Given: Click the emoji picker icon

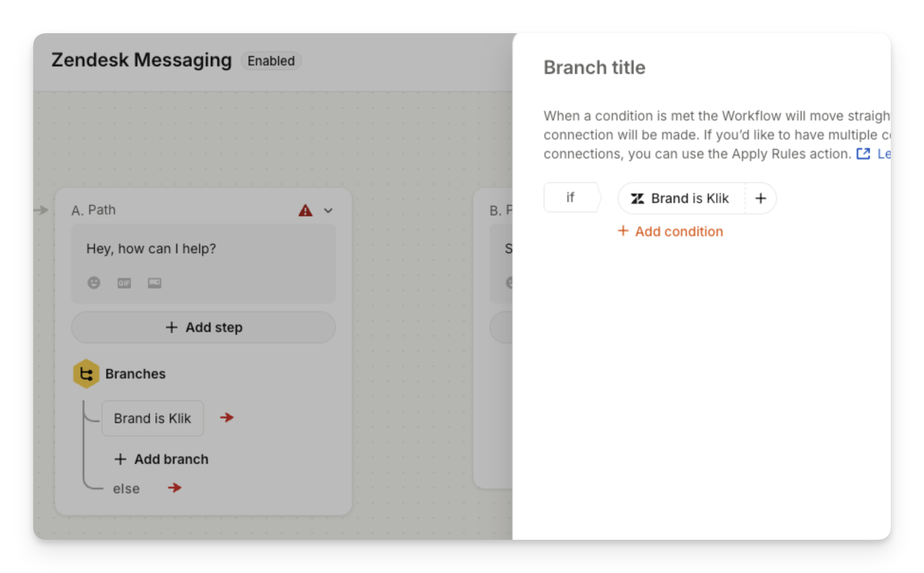Looking at the screenshot, I should pos(94,283).
